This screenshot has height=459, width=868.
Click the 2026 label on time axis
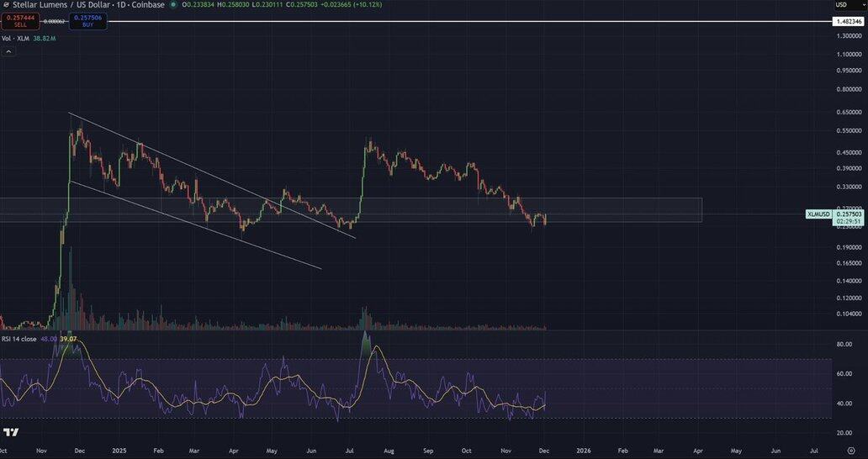point(583,451)
